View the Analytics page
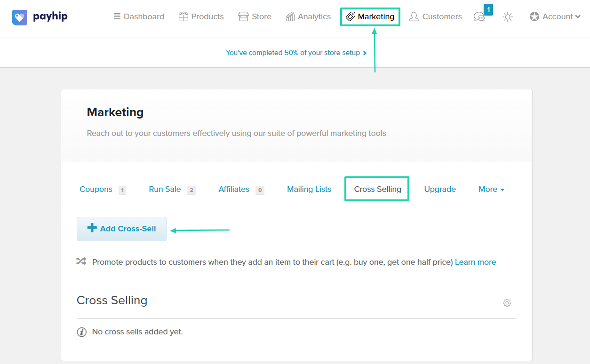Screen dimensions: 590x364 point(308,16)
